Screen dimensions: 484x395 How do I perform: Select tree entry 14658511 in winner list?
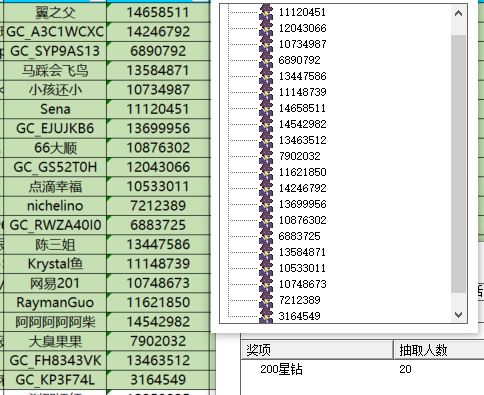pos(302,108)
